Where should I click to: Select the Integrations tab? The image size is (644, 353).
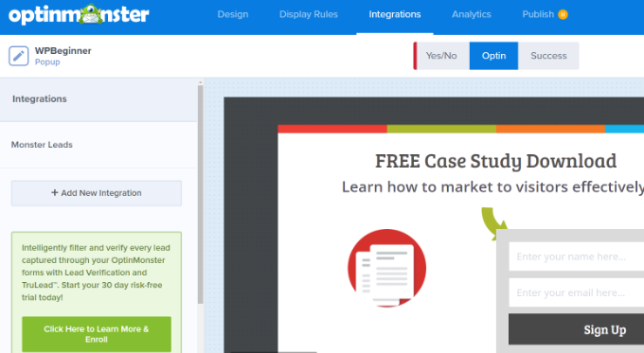[x=395, y=14]
